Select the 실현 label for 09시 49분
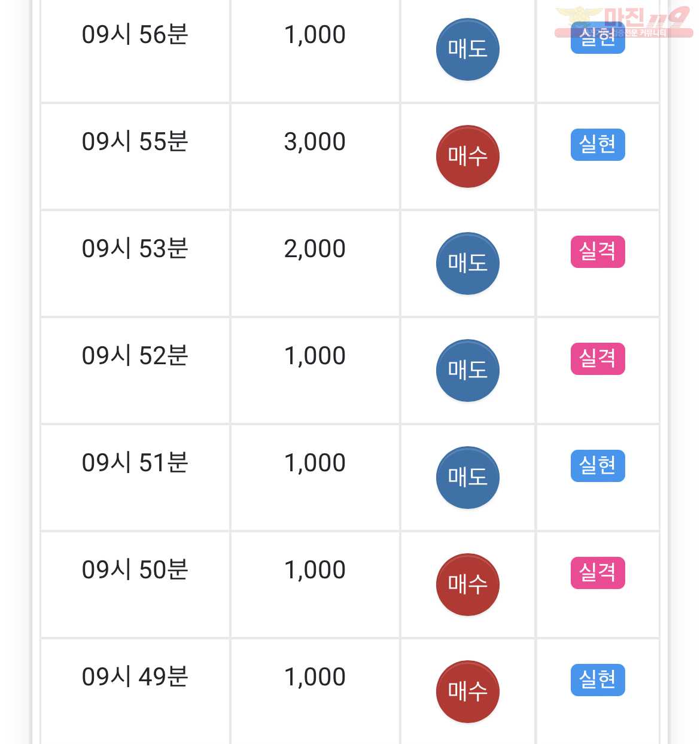 [598, 680]
